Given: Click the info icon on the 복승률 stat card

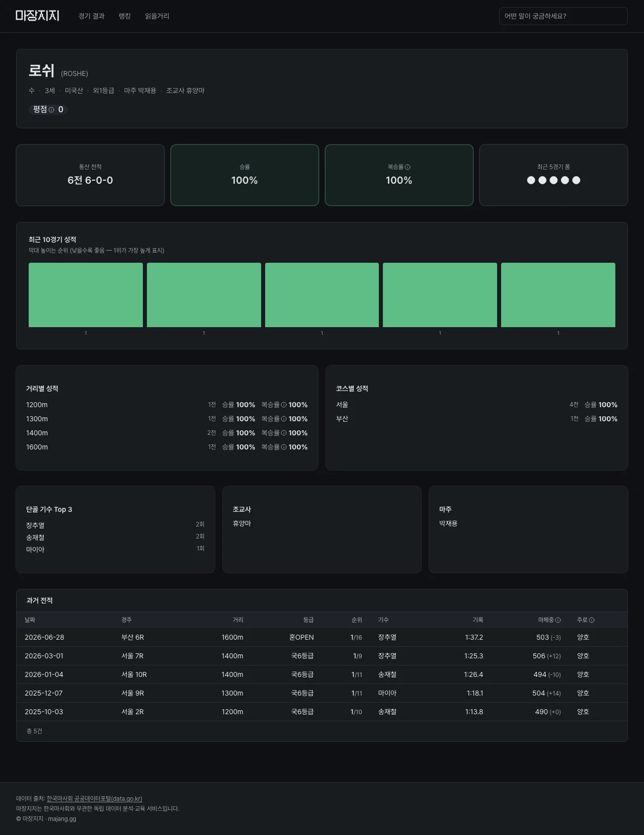Looking at the screenshot, I should 408,167.
